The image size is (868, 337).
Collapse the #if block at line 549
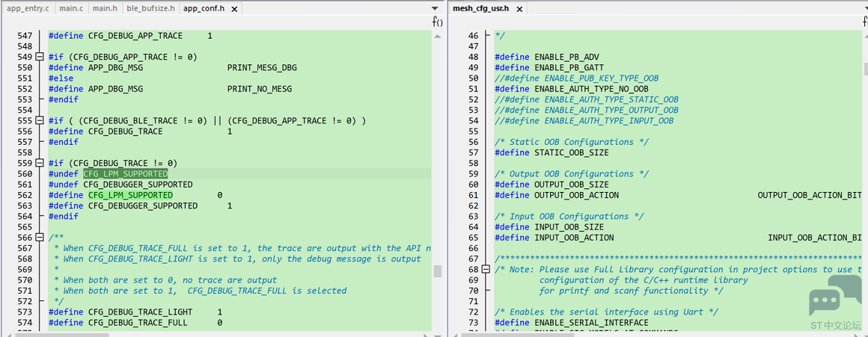tap(39, 57)
